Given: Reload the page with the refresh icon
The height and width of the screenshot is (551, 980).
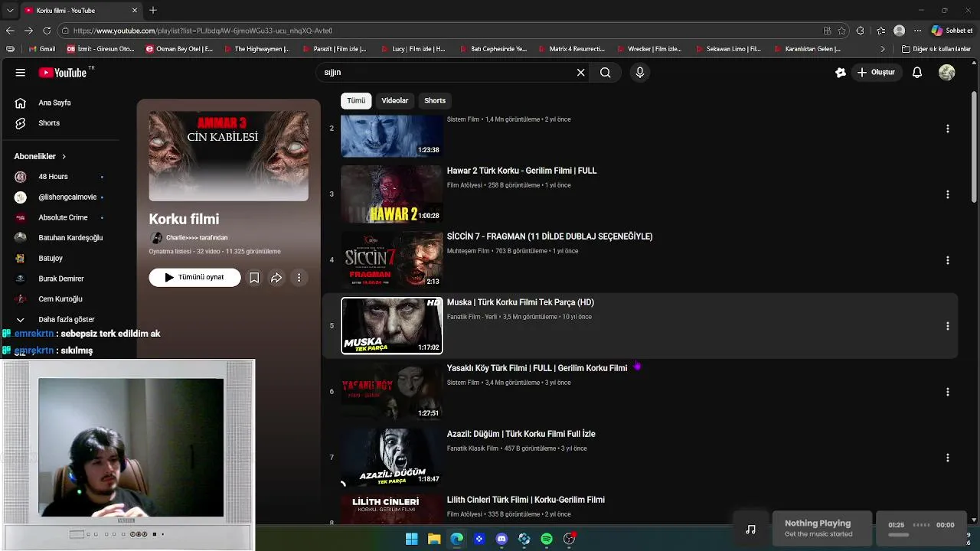Looking at the screenshot, I should (x=47, y=31).
